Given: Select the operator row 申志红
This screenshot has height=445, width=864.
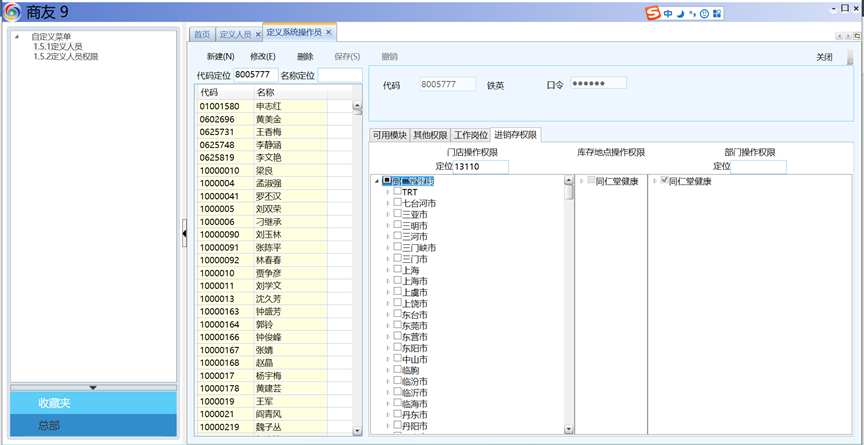Looking at the screenshot, I should point(275,106).
